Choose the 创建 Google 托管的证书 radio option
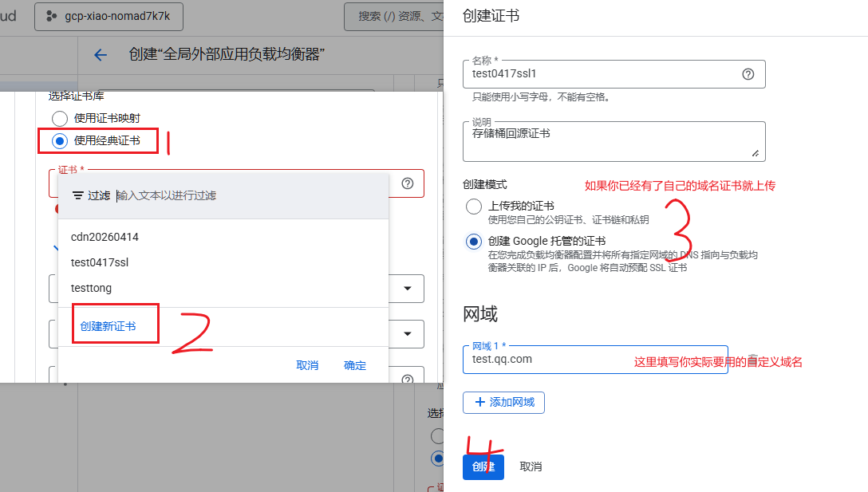This screenshot has width=868, height=492. coord(474,241)
